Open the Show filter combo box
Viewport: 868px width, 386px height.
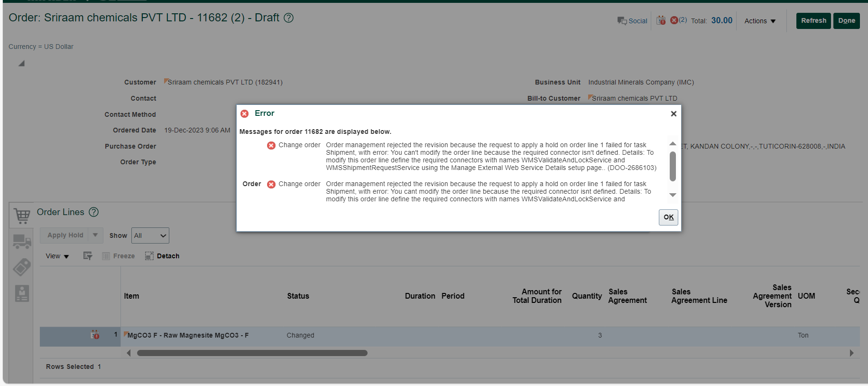[x=150, y=235]
